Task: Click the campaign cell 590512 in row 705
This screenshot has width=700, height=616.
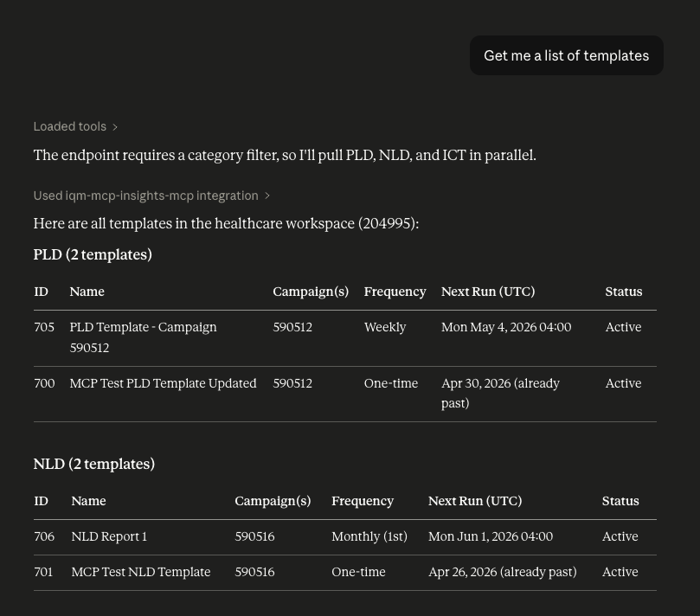Action: 292,327
